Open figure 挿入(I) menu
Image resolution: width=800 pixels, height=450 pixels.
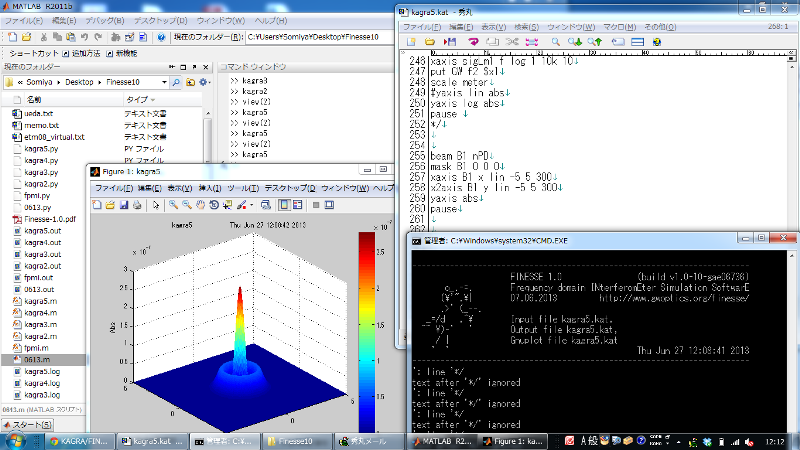pos(210,188)
